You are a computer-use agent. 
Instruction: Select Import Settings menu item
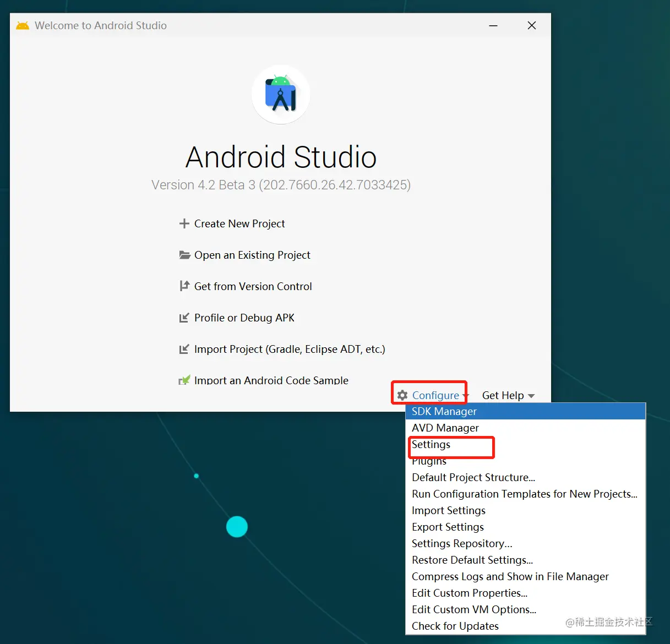(x=525, y=510)
